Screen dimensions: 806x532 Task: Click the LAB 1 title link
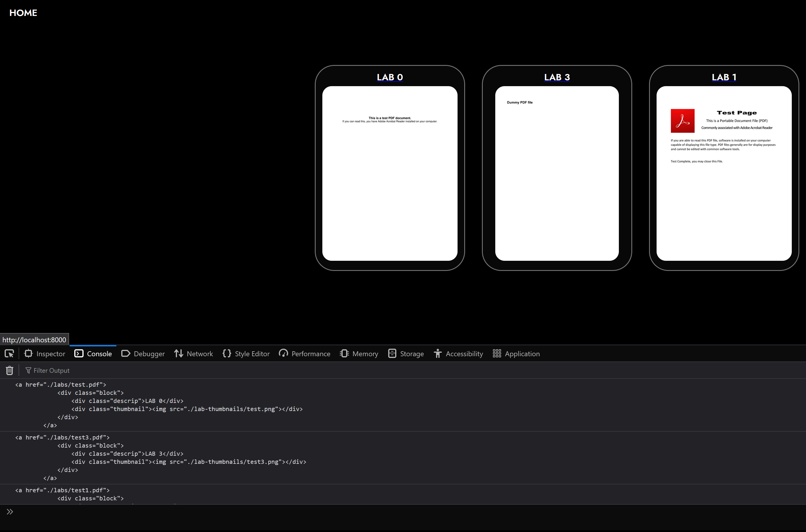click(x=724, y=77)
